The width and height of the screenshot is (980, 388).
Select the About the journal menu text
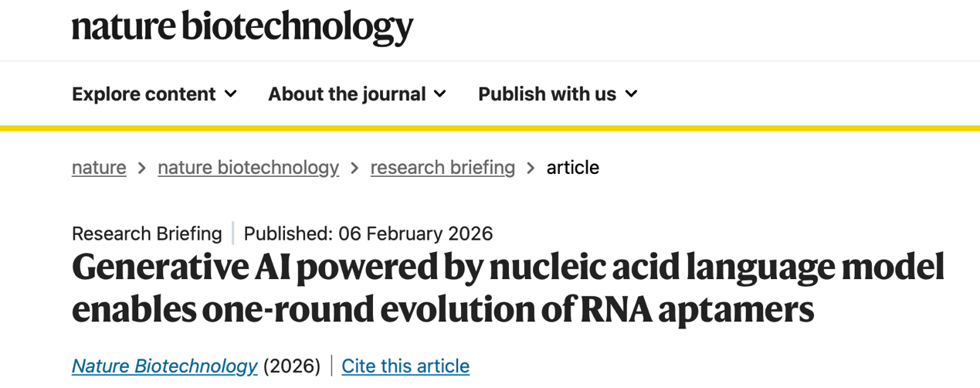347,94
